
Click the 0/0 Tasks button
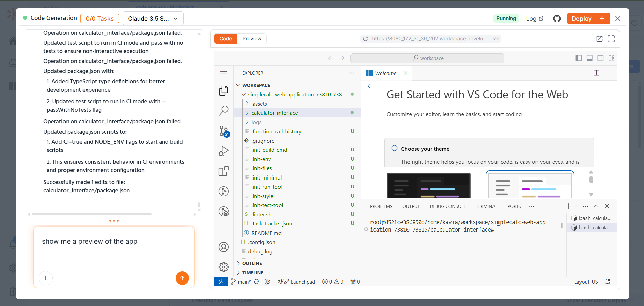(x=100, y=18)
